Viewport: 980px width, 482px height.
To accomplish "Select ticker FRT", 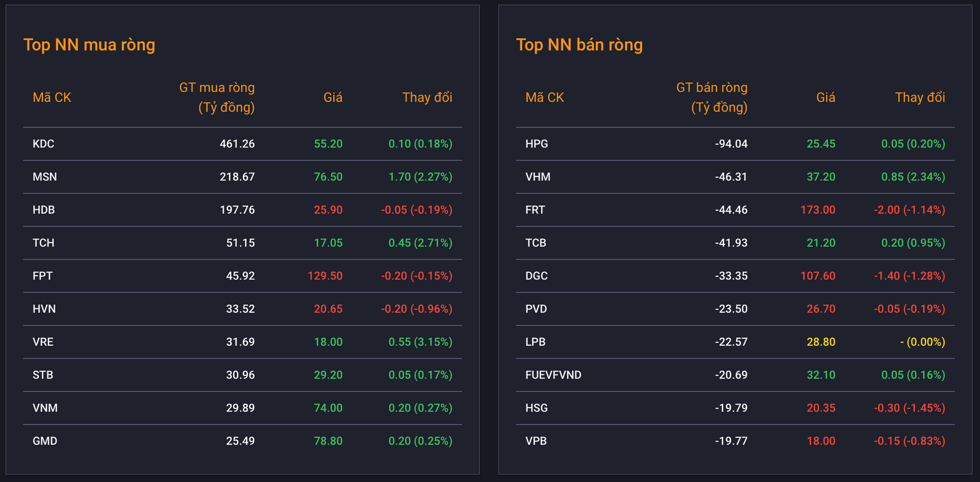I will [535, 210].
